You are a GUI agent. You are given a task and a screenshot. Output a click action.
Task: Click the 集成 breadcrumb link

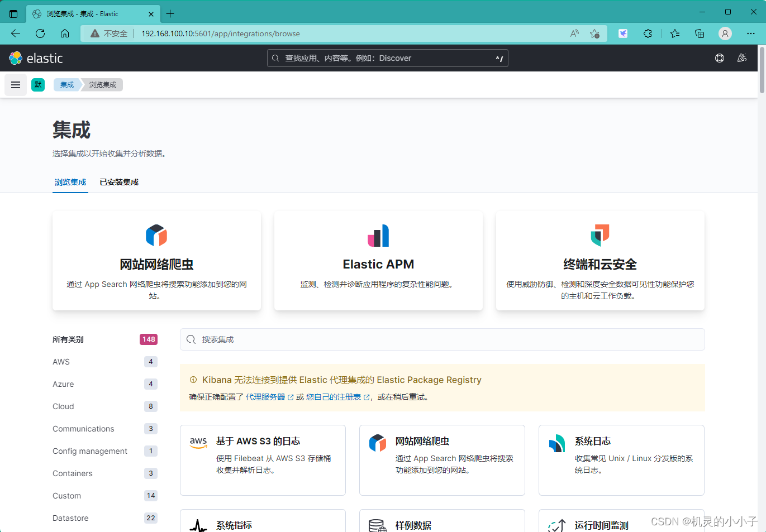(x=66, y=84)
